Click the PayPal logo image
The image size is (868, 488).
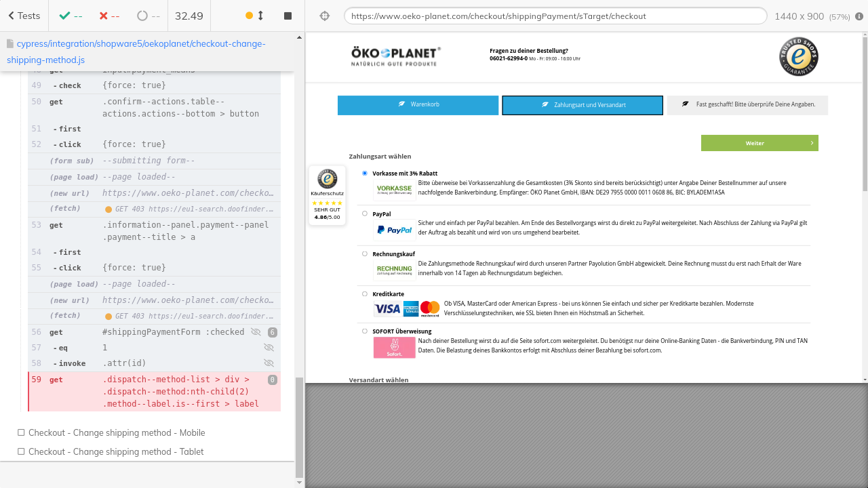tap(394, 230)
